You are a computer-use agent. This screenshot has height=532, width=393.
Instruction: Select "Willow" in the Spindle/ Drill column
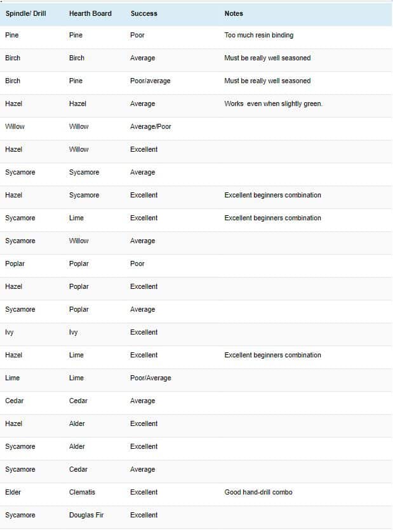pyautogui.click(x=15, y=126)
